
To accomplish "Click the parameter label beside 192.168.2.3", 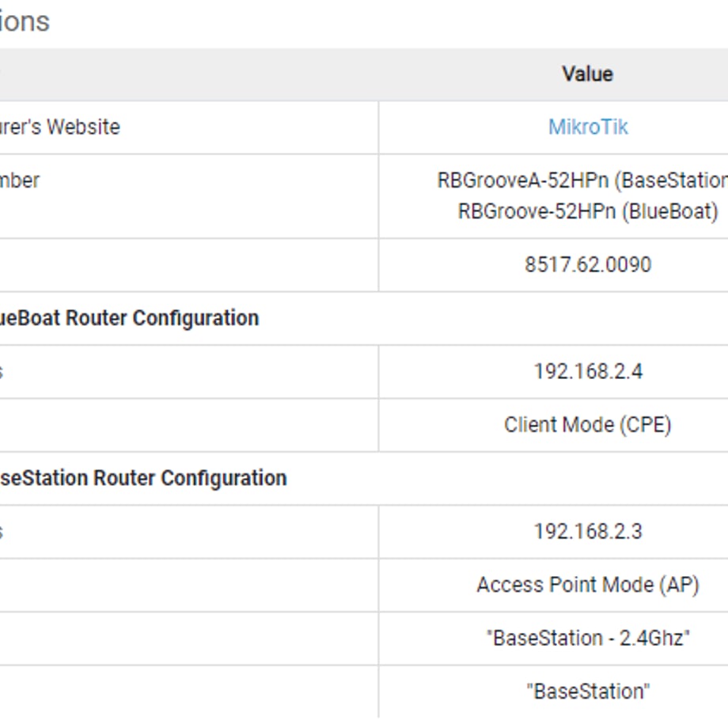I will (2, 532).
